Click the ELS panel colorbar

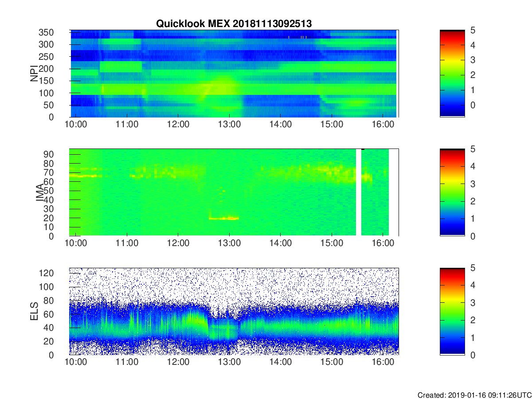coord(452,311)
